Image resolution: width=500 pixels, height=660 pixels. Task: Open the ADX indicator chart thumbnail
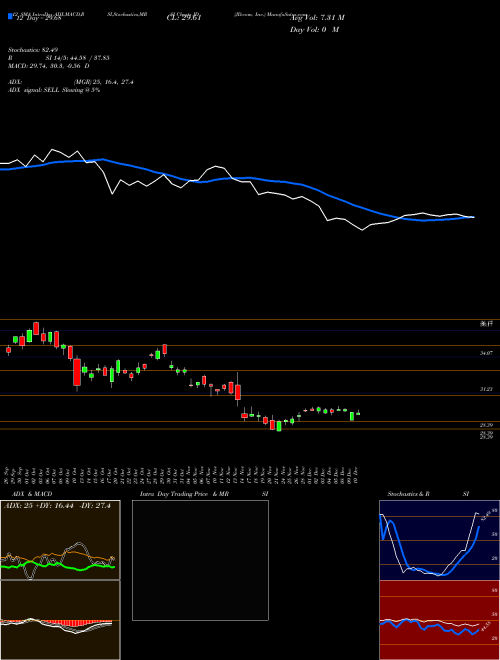pos(60,540)
